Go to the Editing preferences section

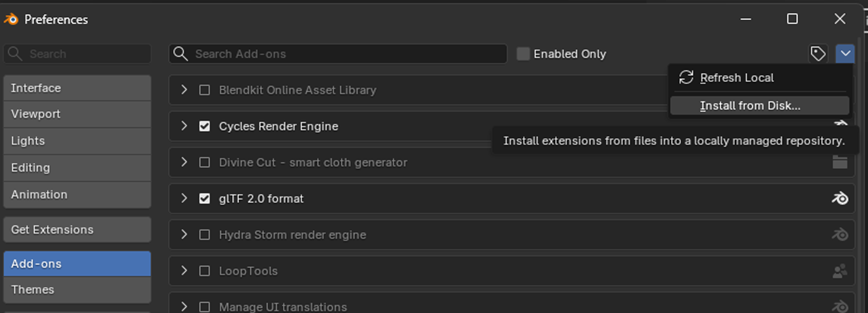pos(77,168)
